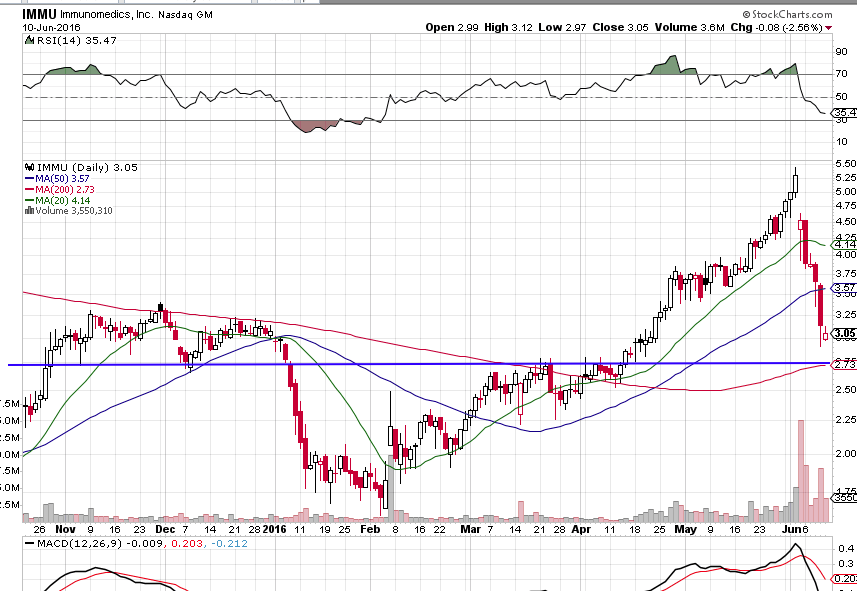Click the Nov label on date axis
Image resolution: width=857 pixels, height=591 pixels.
pyautogui.click(x=65, y=529)
